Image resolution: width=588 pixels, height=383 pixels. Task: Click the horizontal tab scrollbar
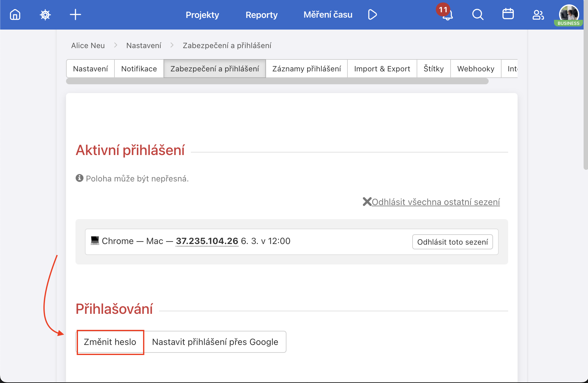[277, 81]
